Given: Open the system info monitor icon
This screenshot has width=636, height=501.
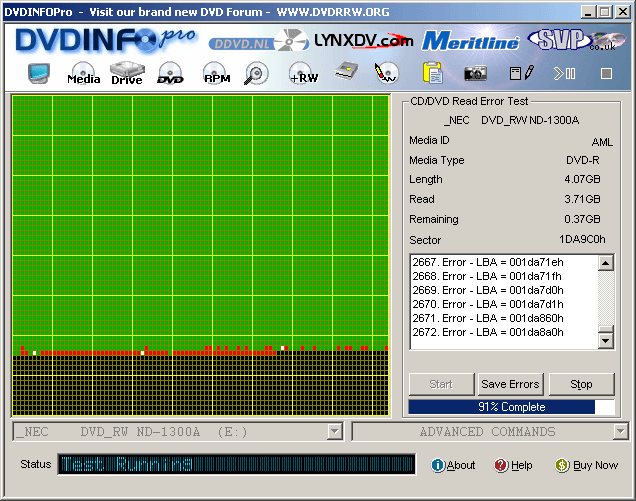Looking at the screenshot, I should (x=39, y=73).
